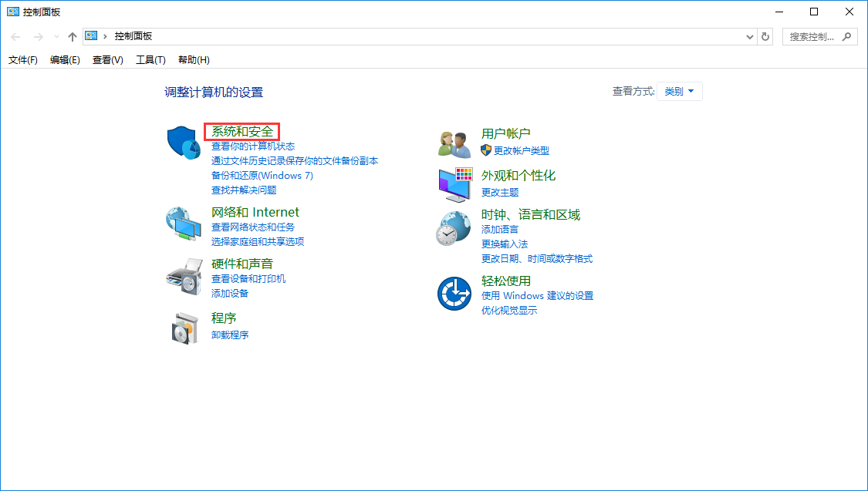Click the navigate up arrow icon
The height and width of the screenshot is (491, 868).
(x=72, y=35)
